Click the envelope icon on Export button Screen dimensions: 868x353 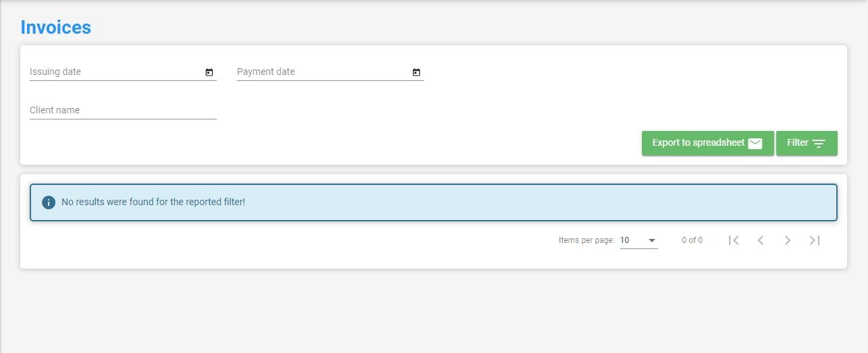click(x=755, y=143)
